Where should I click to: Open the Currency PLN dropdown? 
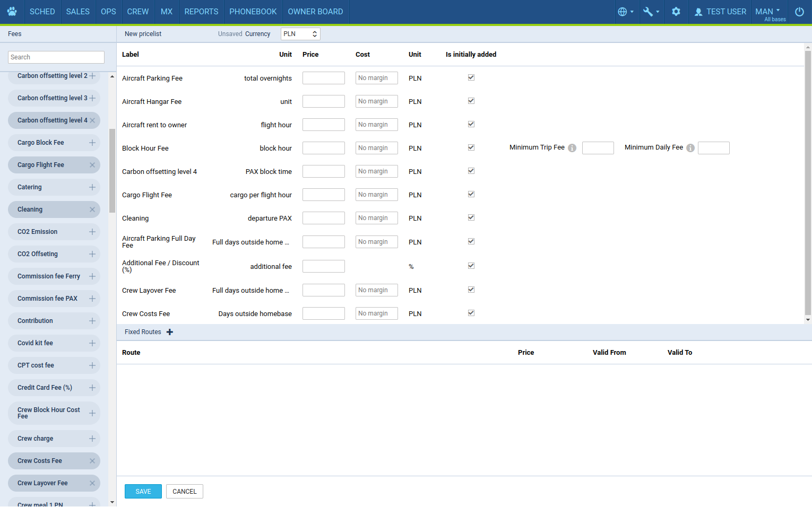(x=300, y=34)
